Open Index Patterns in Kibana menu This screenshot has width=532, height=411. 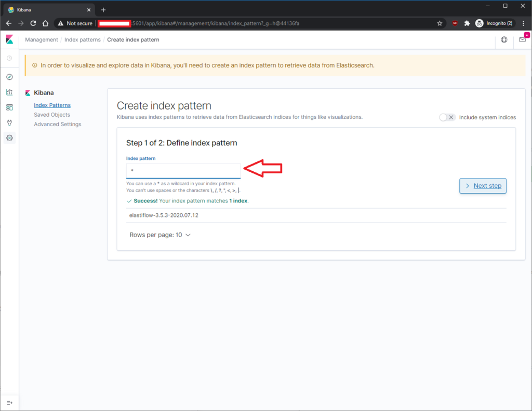click(52, 105)
